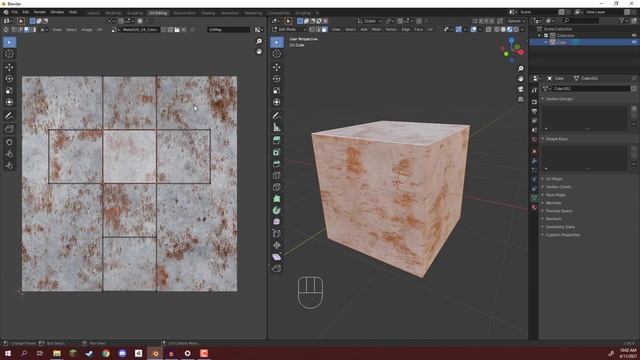Click the outliner search field
Viewport: 640px width, 360px height.
pos(580,20)
